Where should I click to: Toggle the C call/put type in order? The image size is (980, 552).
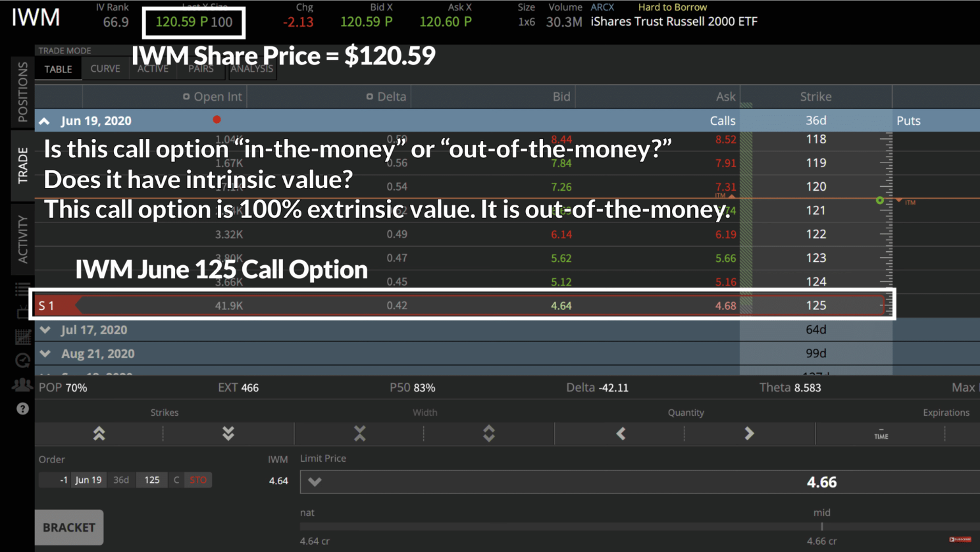(176, 480)
